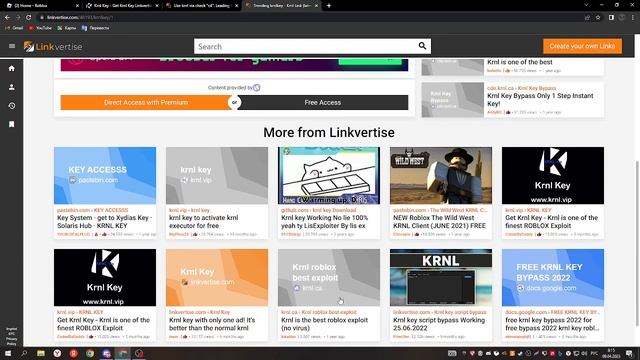Open sidebar Krnl is one of the best link
640x360 pixels.
click(x=520, y=62)
